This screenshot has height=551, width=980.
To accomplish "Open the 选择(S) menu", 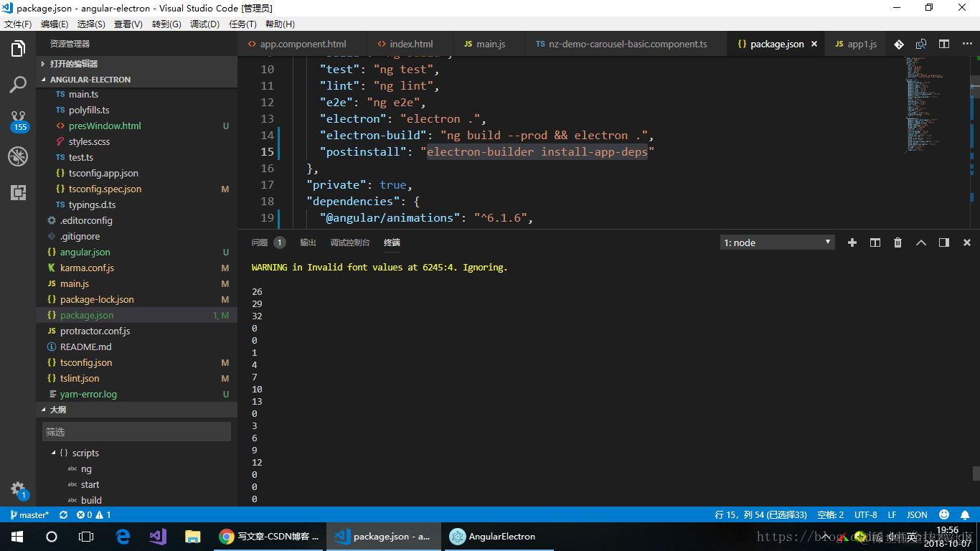I will coord(91,24).
